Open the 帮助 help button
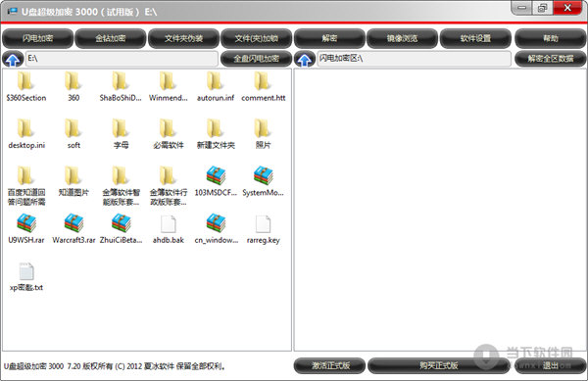 tap(550, 38)
